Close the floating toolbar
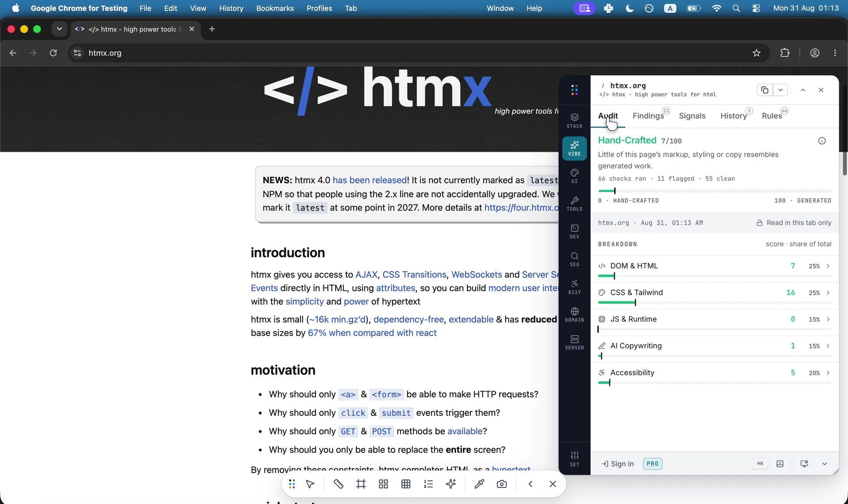The height and width of the screenshot is (504, 848). [553, 484]
